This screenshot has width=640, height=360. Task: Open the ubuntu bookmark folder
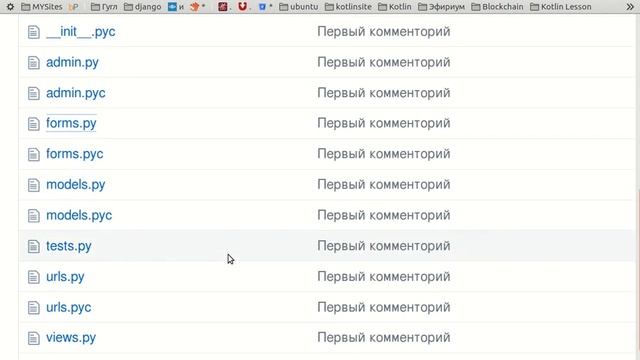[298, 7]
